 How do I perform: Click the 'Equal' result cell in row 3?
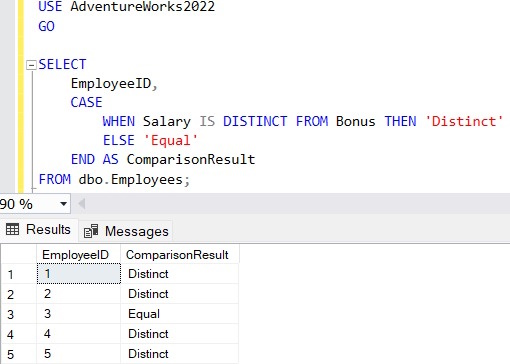click(179, 314)
